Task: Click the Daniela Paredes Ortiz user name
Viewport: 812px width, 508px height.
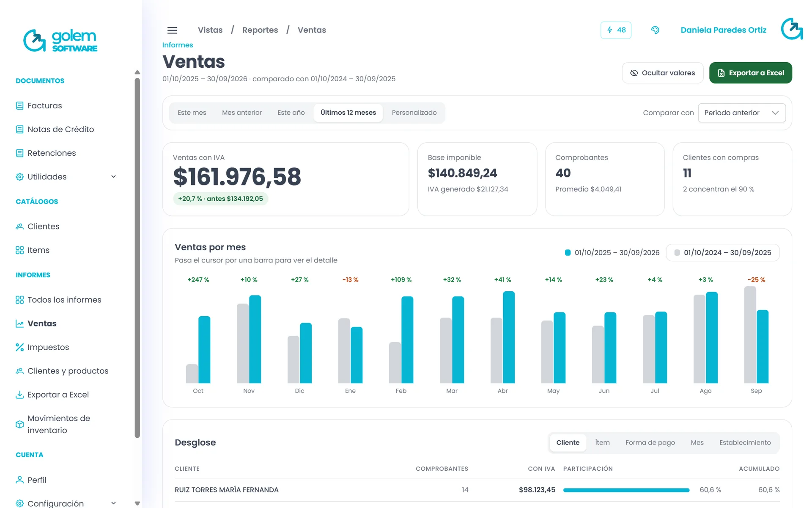Action: (723, 30)
